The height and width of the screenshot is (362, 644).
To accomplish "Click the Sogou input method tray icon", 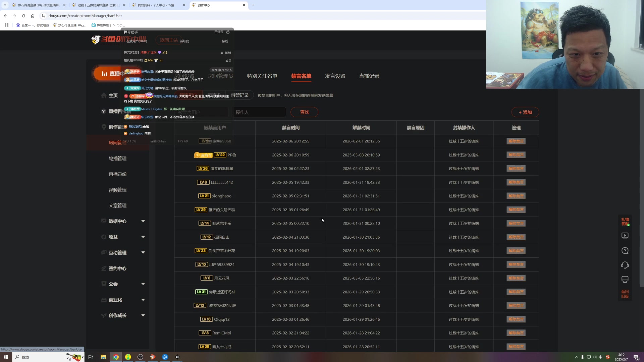I will (608, 357).
